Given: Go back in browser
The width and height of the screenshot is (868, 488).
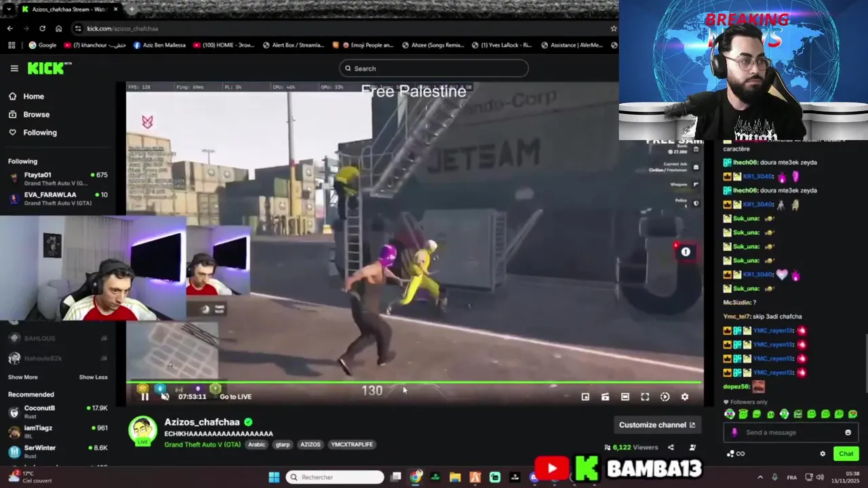Looking at the screenshot, I should pos(10,28).
